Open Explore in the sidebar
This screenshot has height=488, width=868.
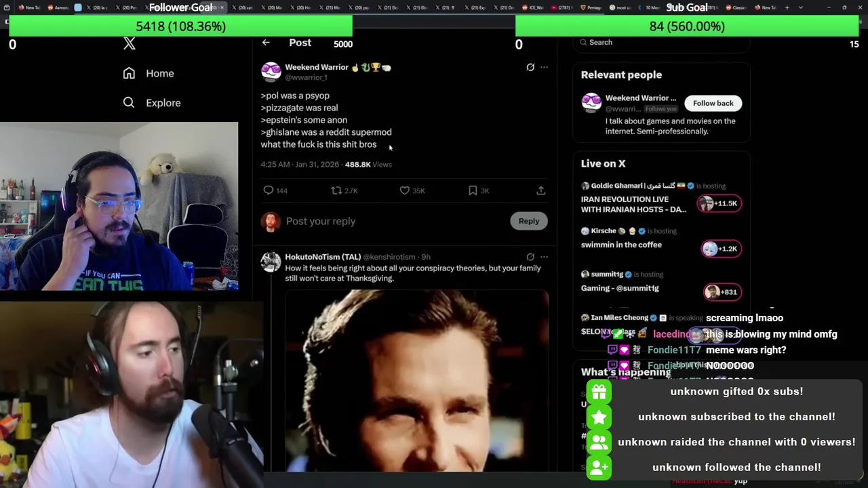click(x=152, y=103)
